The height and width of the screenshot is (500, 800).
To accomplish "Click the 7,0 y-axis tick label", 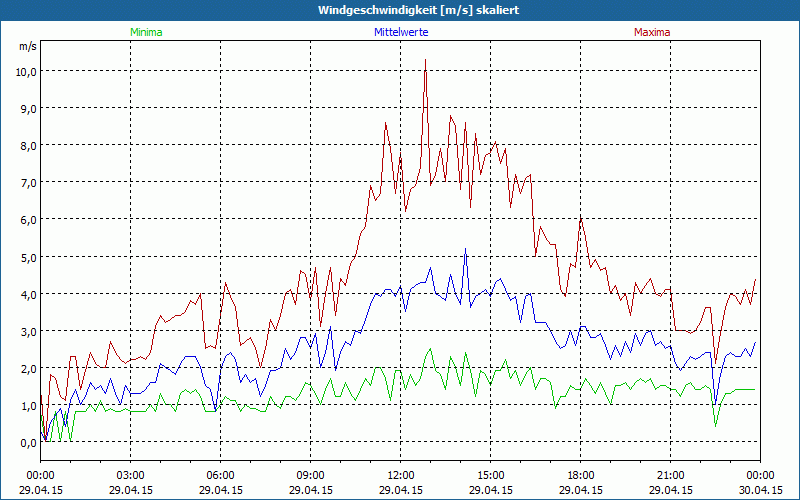I will (27, 182).
